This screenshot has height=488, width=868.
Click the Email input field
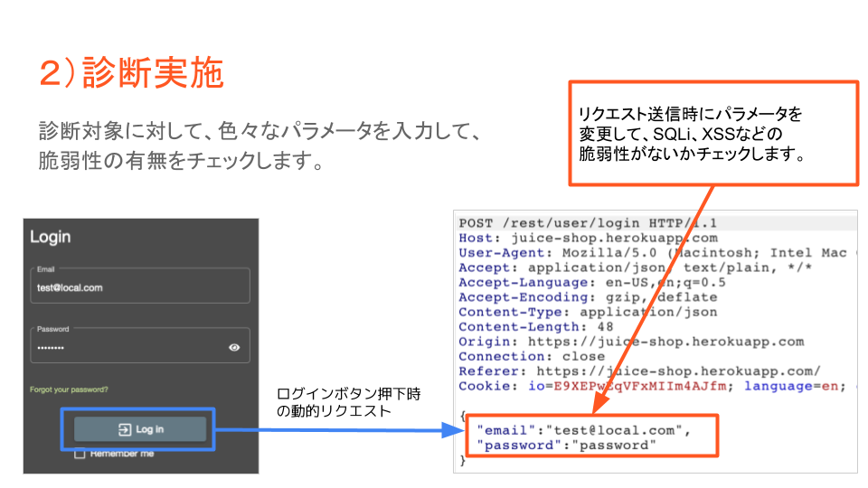coord(140,286)
